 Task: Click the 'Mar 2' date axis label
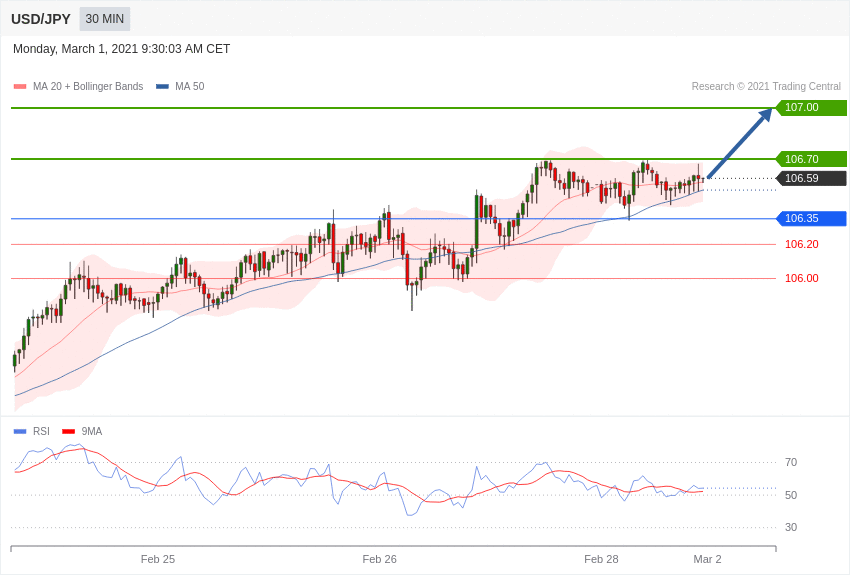click(707, 559)
